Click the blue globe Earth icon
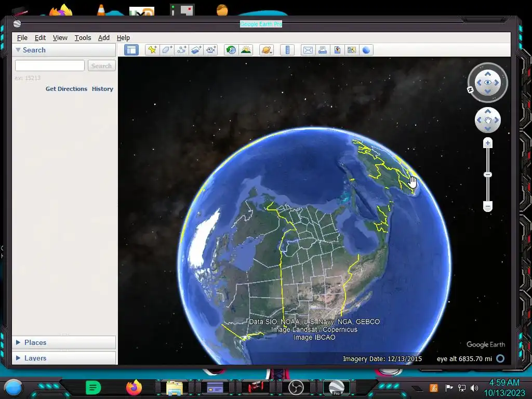 coord(366,50)
